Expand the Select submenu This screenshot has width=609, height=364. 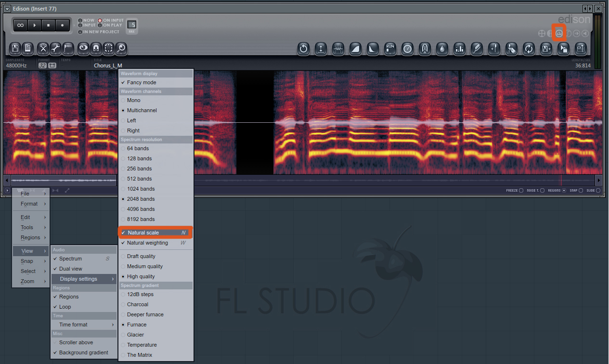(31, 271)
